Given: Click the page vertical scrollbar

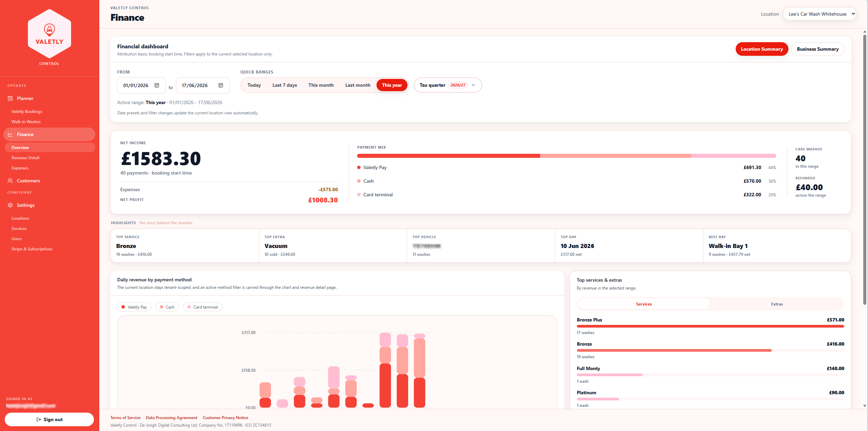Looking at the screenshot, I should (x=865, y=170).
